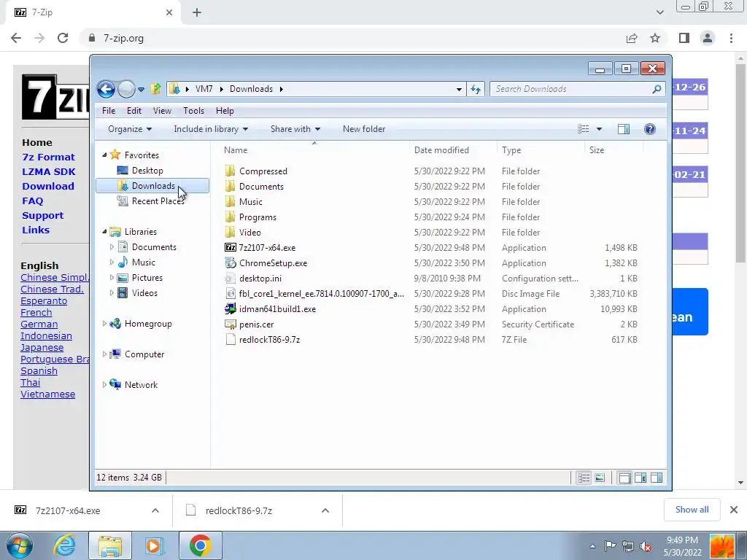Image resolution: width=747 pixels, height=560 pixels.
Task: Expand the Homegroup node
Action: coord(104,324)
